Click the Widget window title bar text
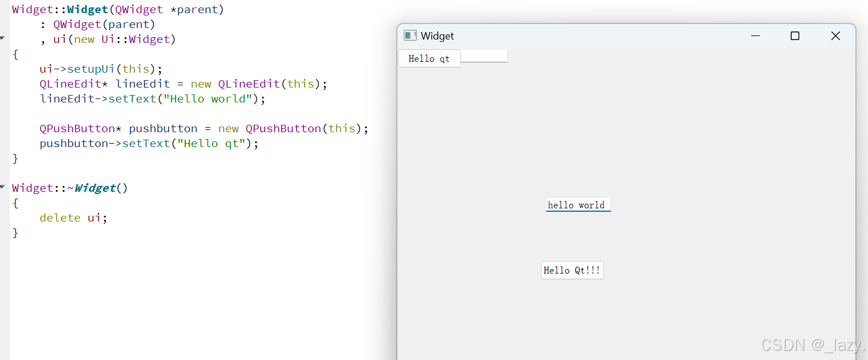Screen dimensions: 868x360 (x=437, y=35)
